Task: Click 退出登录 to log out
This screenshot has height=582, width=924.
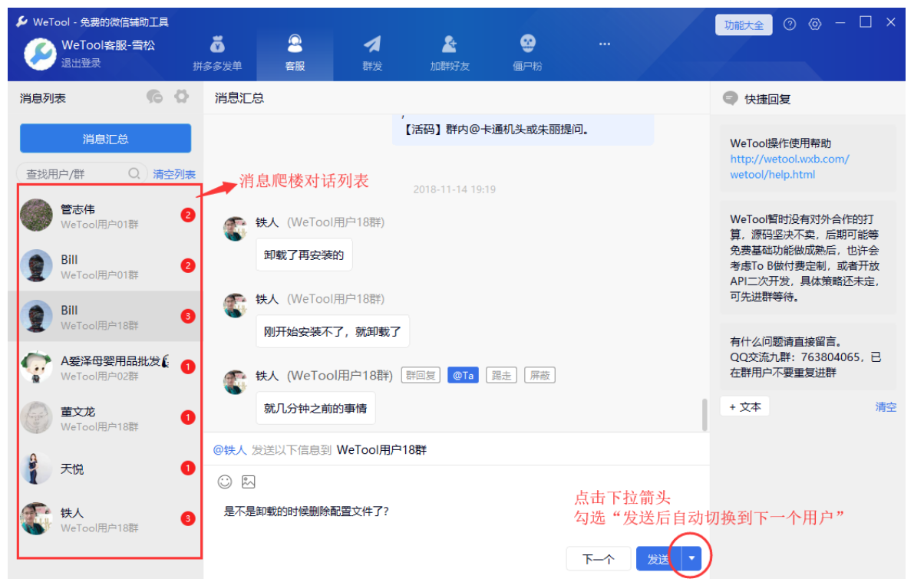Action: pyautogui.click(x=81, y=63)
